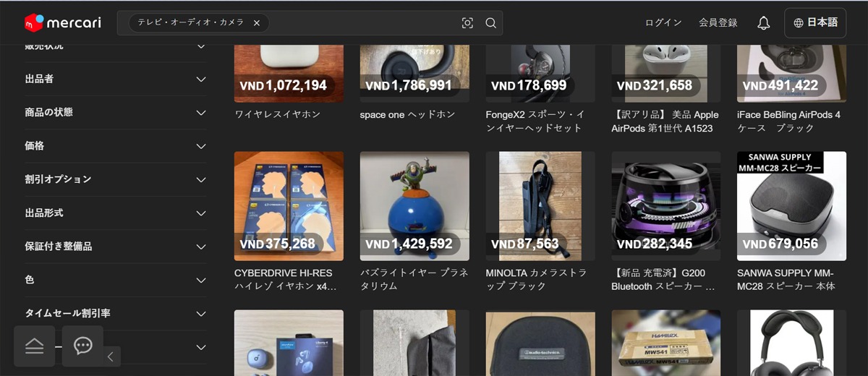
Task: Expand the 出品者 filter
Action: click(116, 79)
